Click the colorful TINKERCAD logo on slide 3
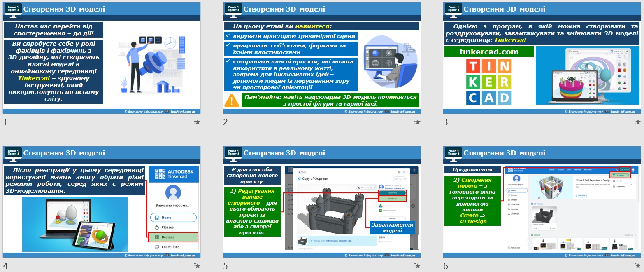644x272 pixels. pyautogui.click(x=489, y=82)
